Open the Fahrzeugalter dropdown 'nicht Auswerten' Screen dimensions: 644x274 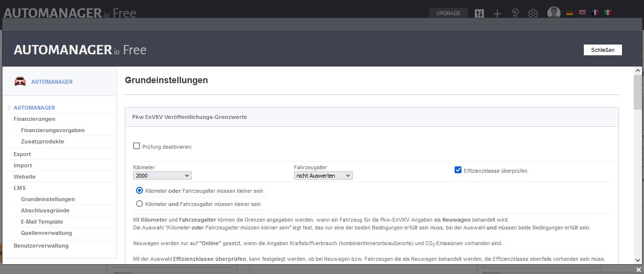tap(323, 176)
